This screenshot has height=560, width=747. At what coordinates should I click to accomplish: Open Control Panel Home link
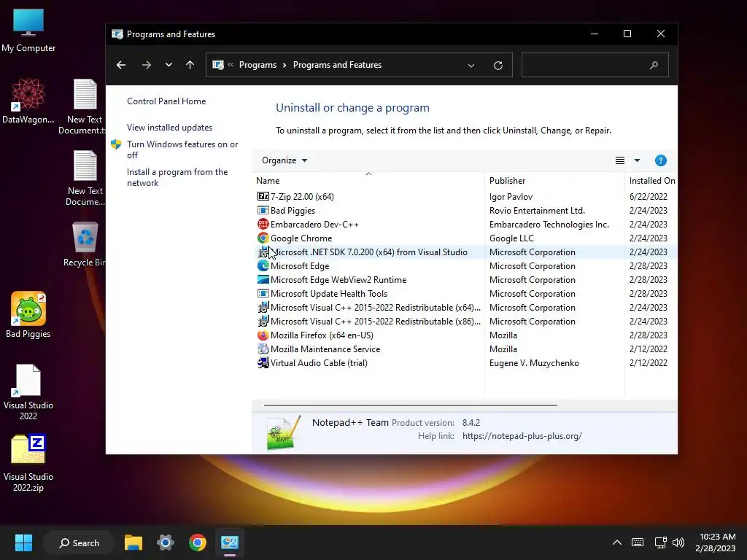(x=166, y=101)
